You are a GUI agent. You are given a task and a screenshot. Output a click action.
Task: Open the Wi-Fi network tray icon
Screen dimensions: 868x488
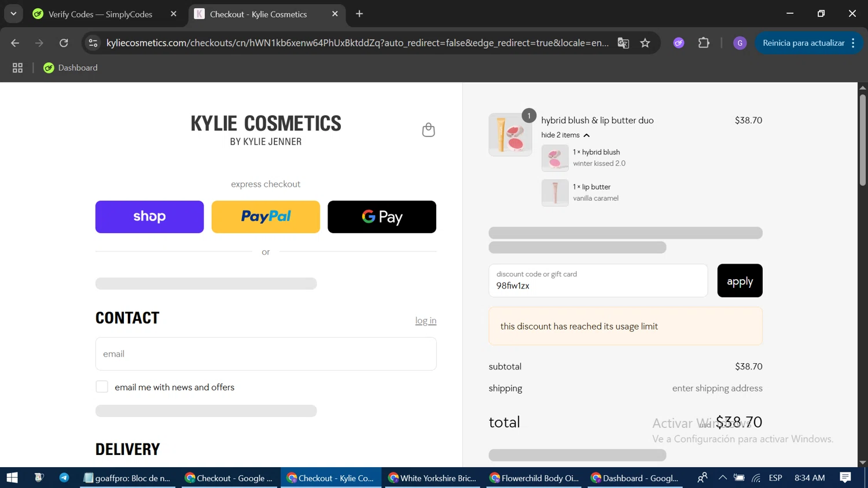click(x=756, y=478)
